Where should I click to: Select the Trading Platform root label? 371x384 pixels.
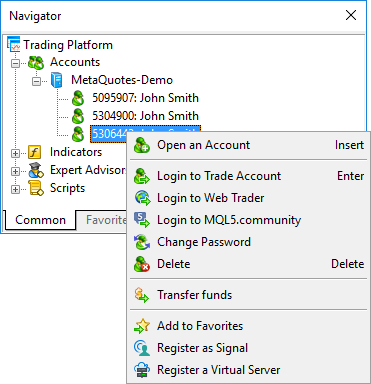(68, 45)
